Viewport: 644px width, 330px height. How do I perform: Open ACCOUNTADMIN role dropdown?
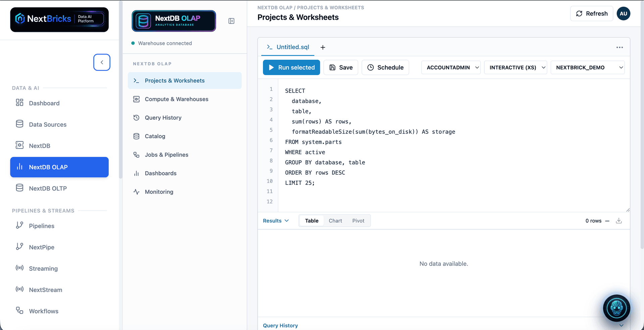click(x=451, y=67)
